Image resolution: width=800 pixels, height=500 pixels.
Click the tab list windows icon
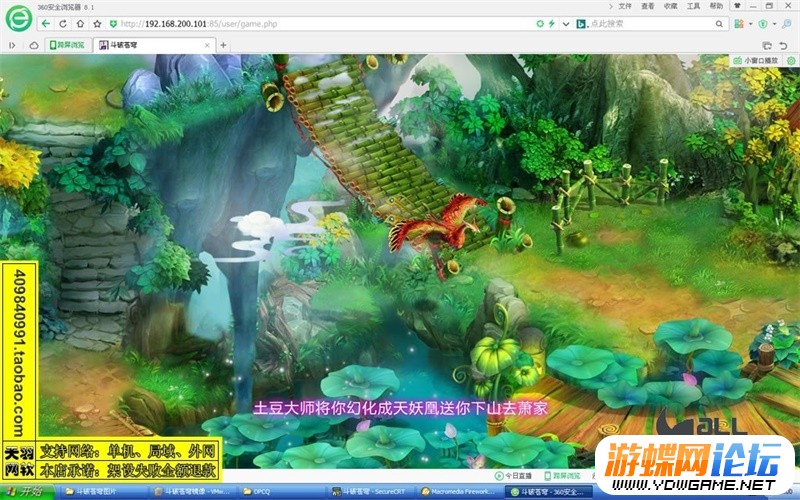point(766,45)
